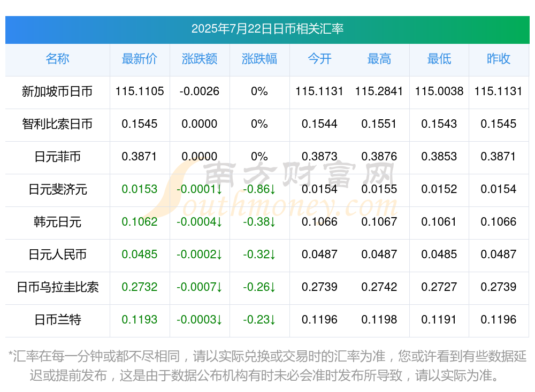Select 日币兰特 high value 0.1198
Viewport: 535px width, 392px height.
(379, 320)
